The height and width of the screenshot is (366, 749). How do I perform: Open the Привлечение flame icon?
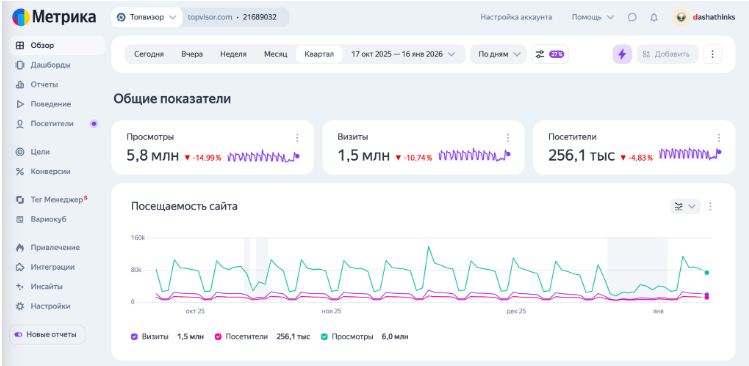point(20,248)
